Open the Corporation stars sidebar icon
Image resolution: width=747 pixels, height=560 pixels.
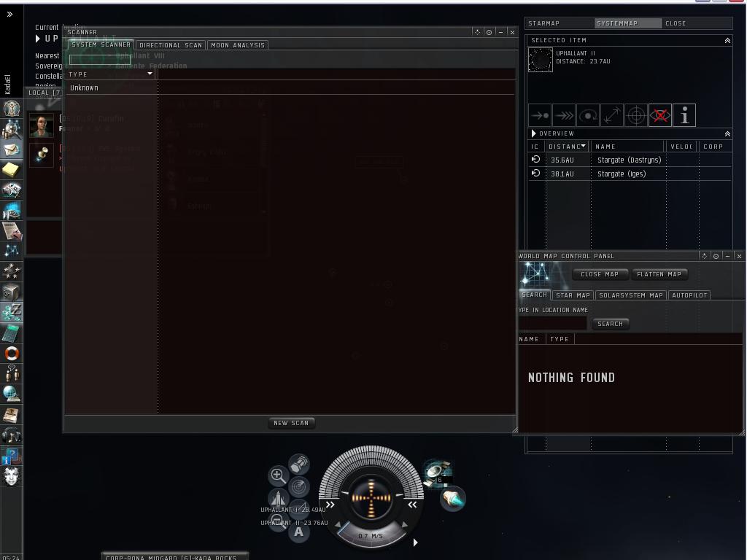(12, 271)
